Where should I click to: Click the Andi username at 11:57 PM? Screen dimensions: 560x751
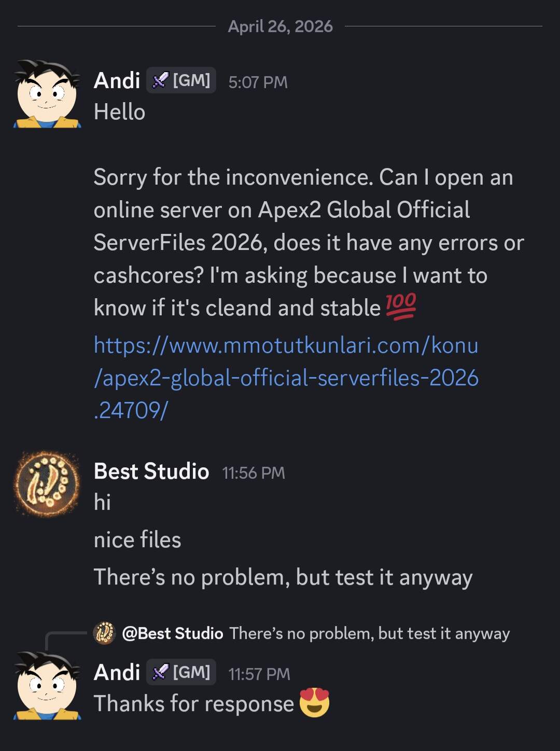click(x=117, y=673)
